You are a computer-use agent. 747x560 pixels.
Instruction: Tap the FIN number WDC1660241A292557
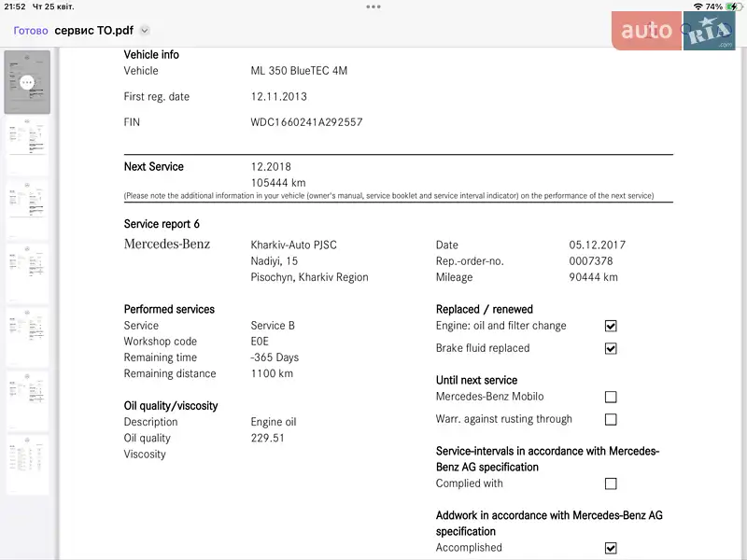point(306,122)
